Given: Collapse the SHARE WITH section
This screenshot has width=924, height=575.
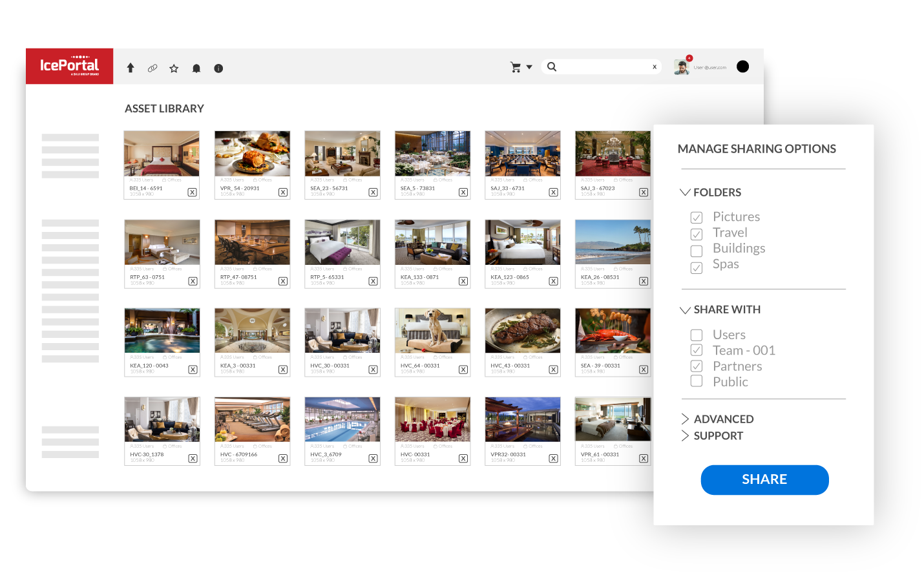Looking at the screenshot, I should (x=686, y=310).
